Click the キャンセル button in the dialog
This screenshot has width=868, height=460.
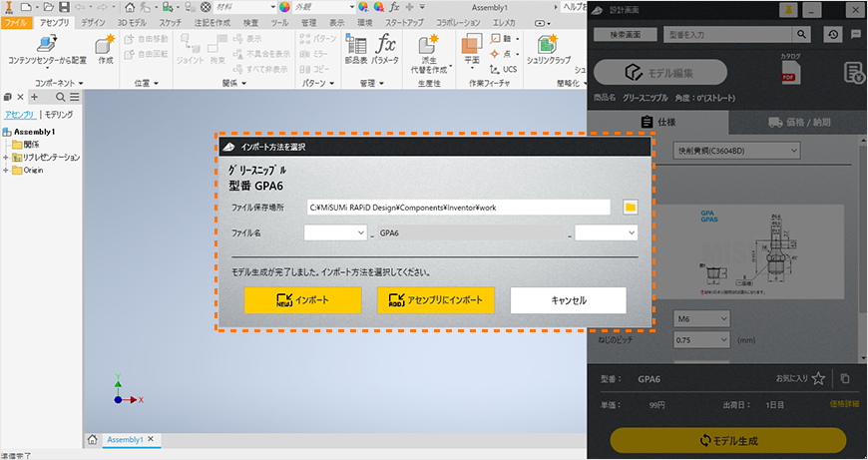[569, 300]
